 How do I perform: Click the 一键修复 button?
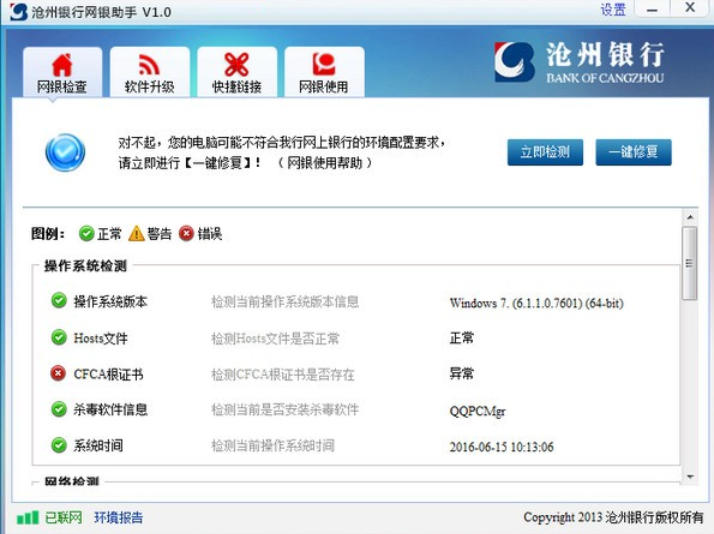pos(633,152)
